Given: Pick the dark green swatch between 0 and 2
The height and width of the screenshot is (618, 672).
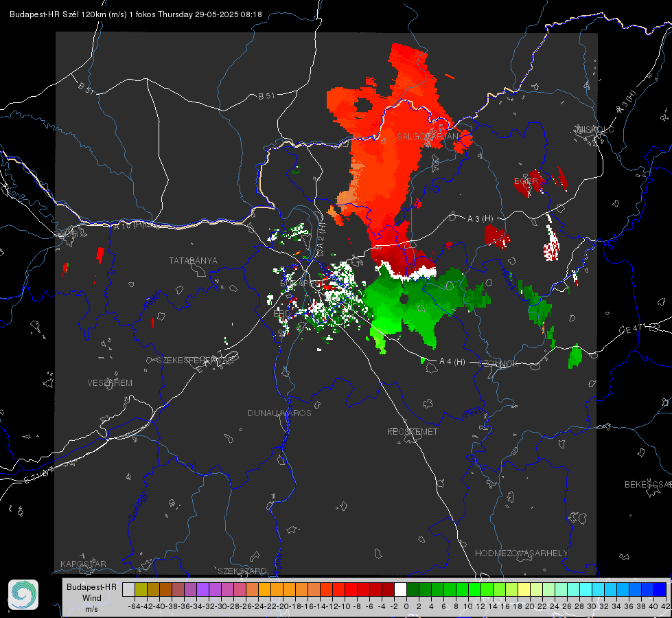Looking at the screenshot, I should [413, 589].
